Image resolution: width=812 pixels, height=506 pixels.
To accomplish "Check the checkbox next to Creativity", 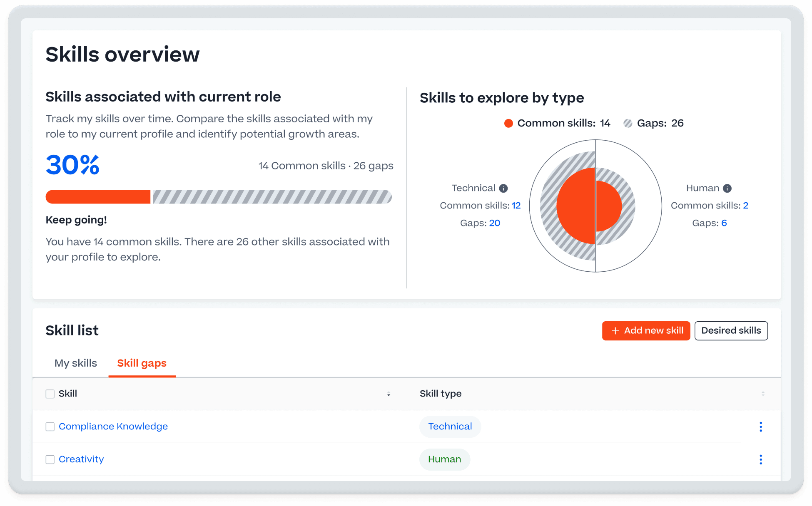I will click(x=50, y=459).
